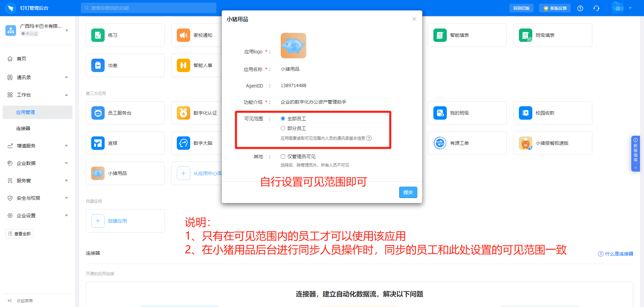This screenshot has width=644, height=307.
Task: Open the 家校通知 app icon
Action: pos(183,35)
